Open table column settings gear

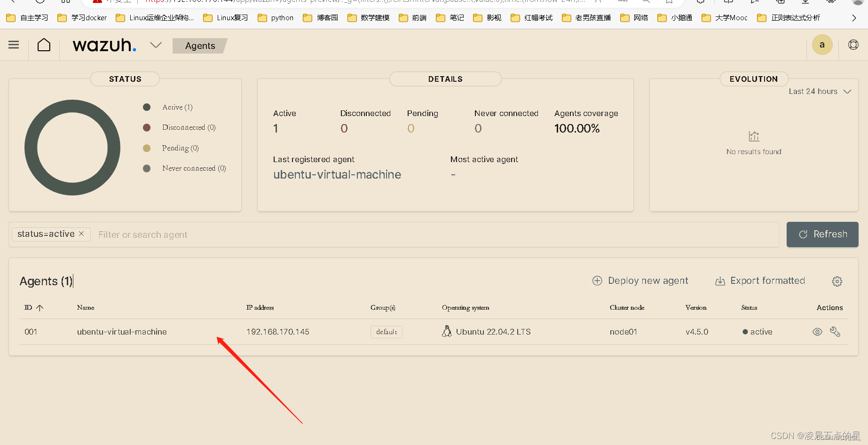837,281
